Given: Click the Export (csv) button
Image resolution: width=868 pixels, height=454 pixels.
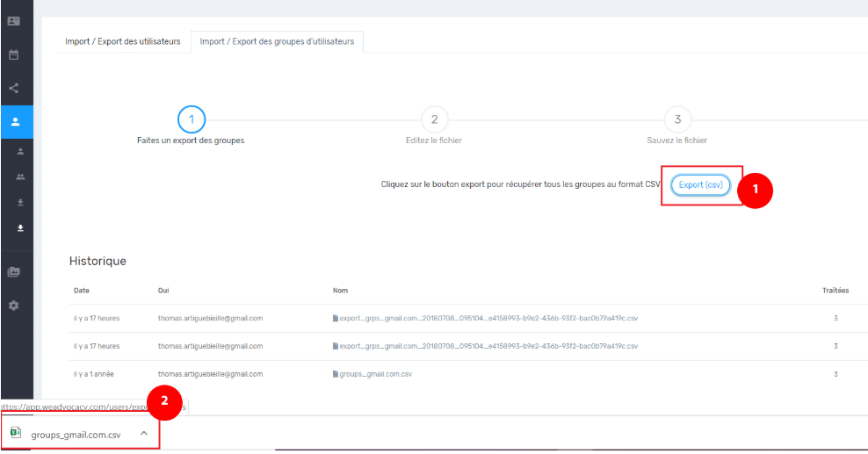Looking at the screenshot, I should coord(701,184).
